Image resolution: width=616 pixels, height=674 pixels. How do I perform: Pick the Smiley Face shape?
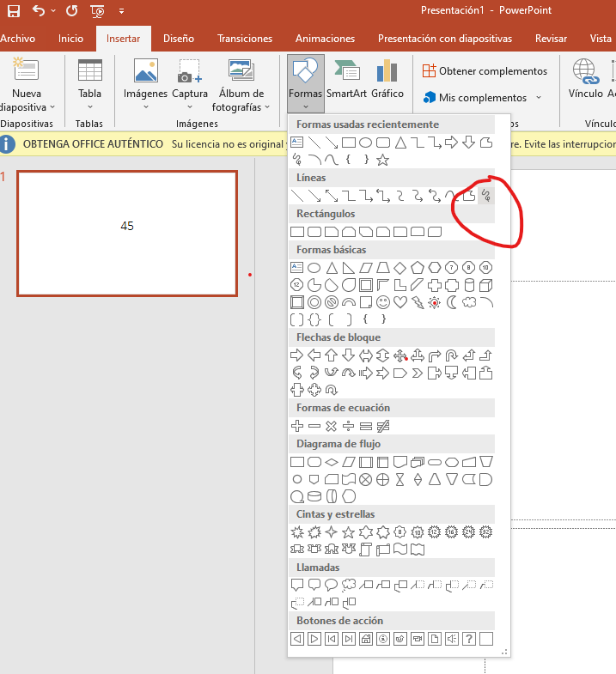(383, 302)
